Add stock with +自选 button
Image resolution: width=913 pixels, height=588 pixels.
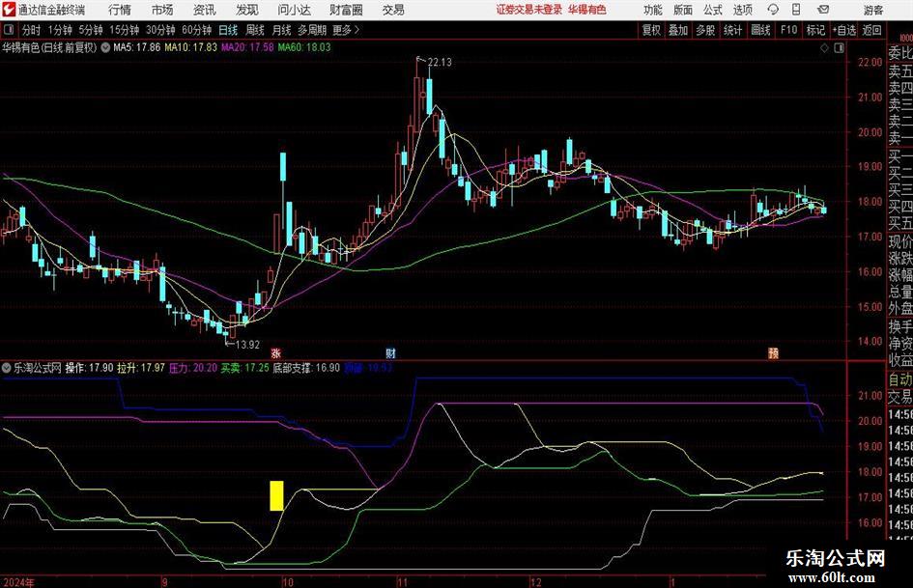pos(843,30)
